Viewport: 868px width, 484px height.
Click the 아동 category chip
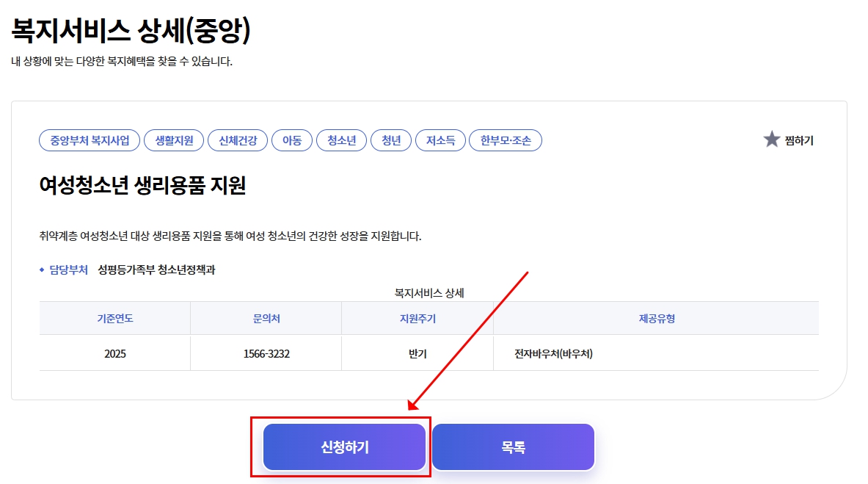click(291, 140)
